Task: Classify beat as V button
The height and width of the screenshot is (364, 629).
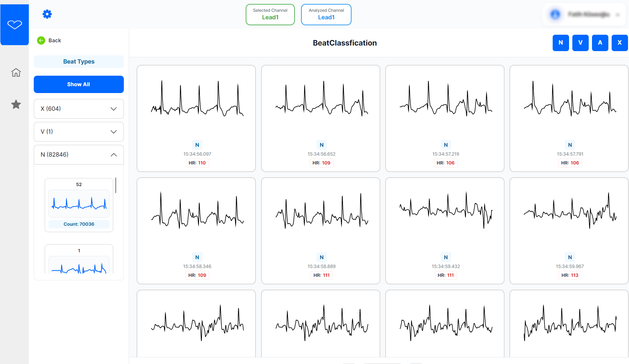Action: coord(580,43)
